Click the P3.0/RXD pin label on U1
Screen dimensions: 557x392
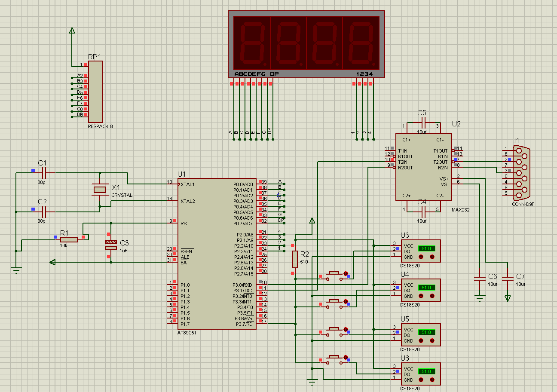(242, 285)
